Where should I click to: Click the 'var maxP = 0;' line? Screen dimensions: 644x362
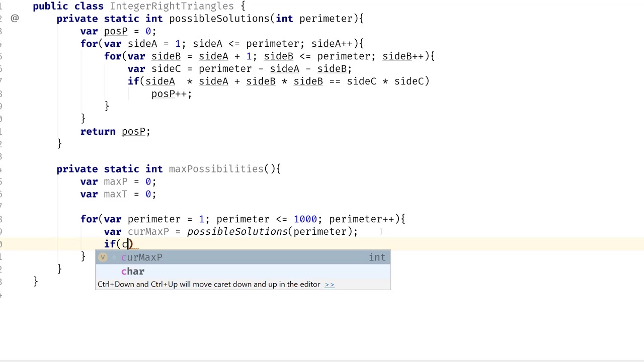(x=118, y=182)
